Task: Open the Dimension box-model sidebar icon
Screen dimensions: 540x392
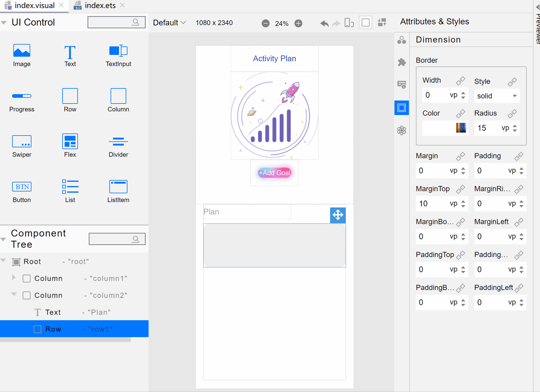Action: tap(401, 108)
